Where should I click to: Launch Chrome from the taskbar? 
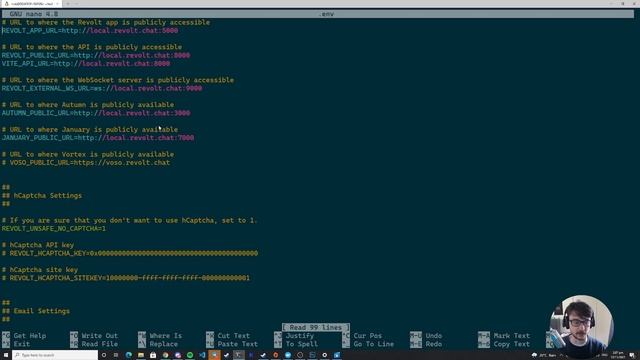click(165, 355)
